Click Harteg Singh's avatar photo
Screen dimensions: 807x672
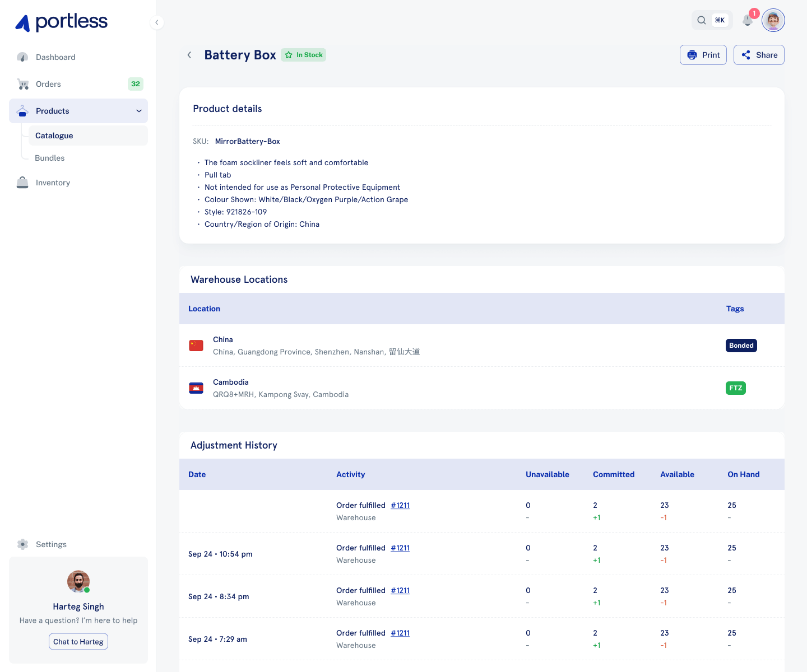point(78,582)
